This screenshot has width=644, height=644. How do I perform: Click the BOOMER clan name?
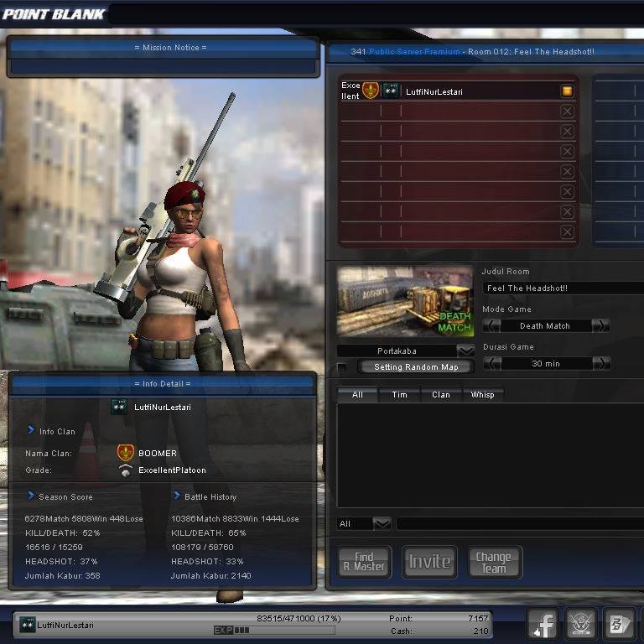158,453
